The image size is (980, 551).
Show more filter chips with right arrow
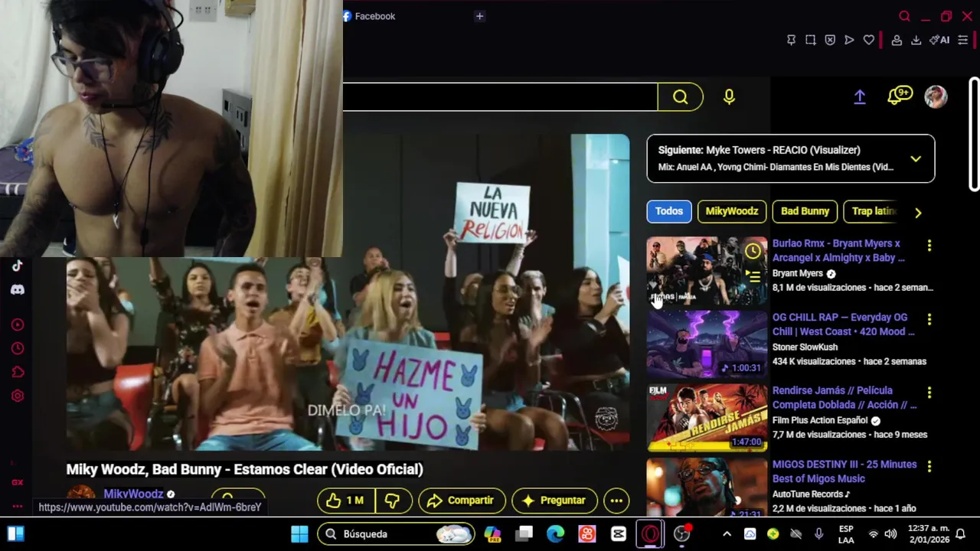918,213
